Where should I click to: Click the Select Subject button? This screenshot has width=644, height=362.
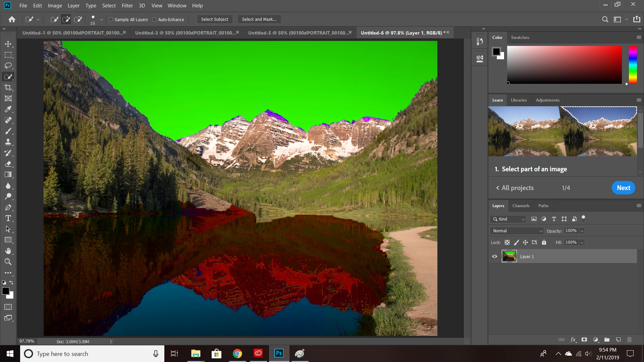click(214, 19)
